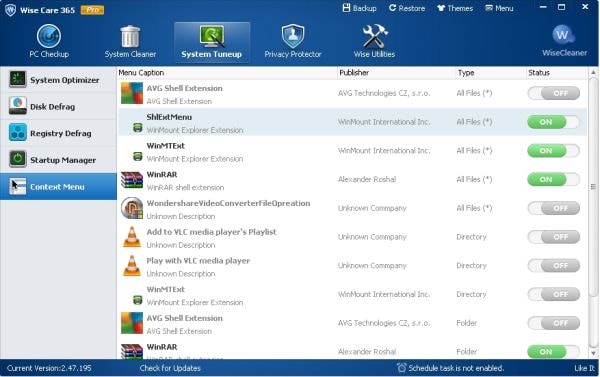Click the Pro edition badge
The width and height of the screenshot is (600, 377).
(x=92, y=10)
